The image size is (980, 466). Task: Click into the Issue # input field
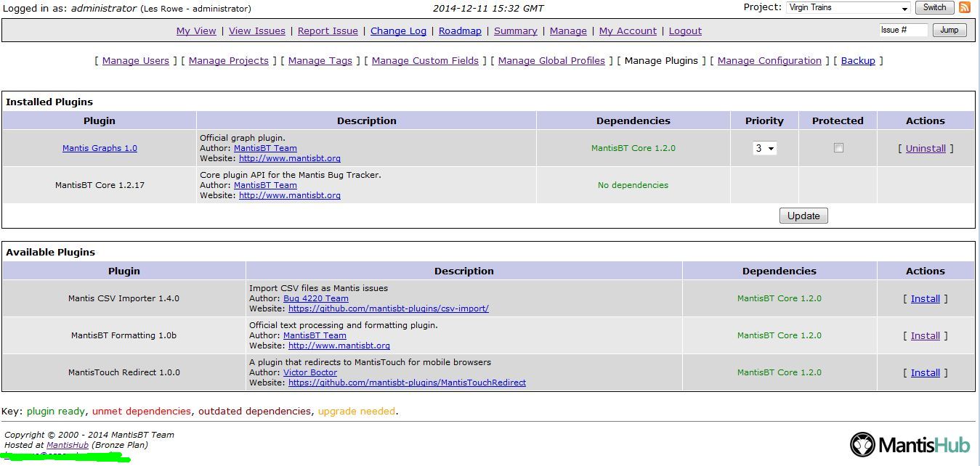(903, 30)
